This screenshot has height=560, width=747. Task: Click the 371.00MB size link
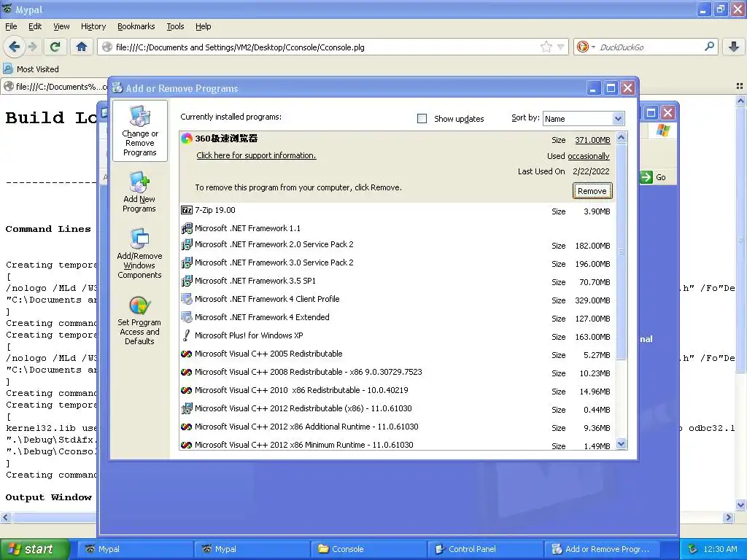click(592, 140)
